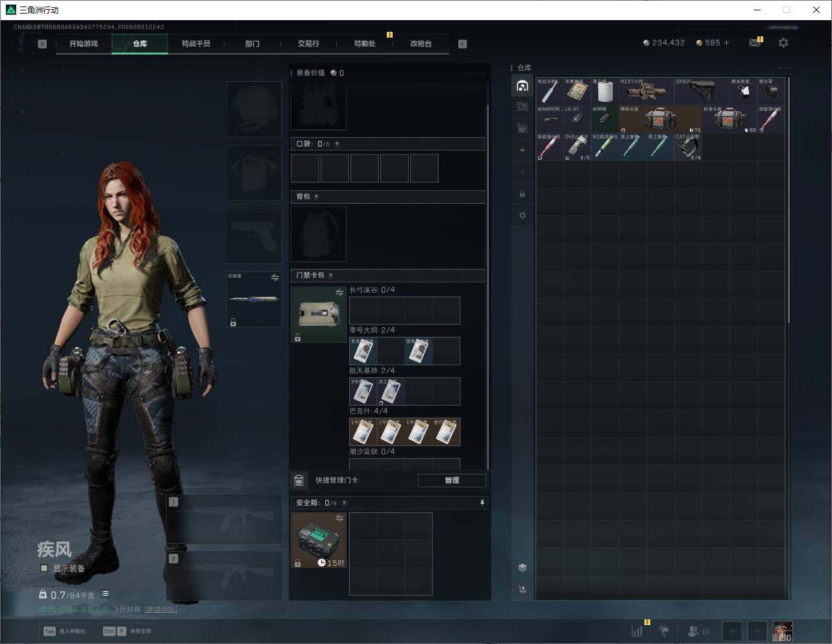Click the keycard pack wallet icon
This screenshot has width=832, height=644.
tap(319, 314)
